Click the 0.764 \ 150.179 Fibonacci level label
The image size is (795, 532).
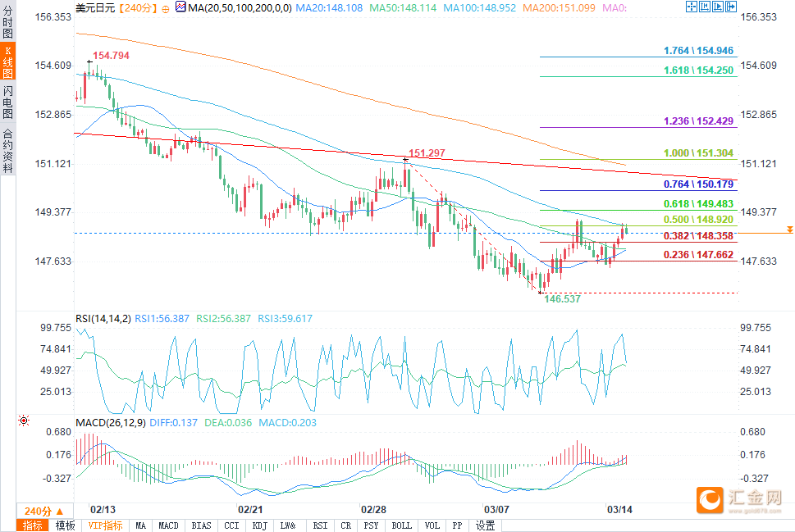pos(699,184)
